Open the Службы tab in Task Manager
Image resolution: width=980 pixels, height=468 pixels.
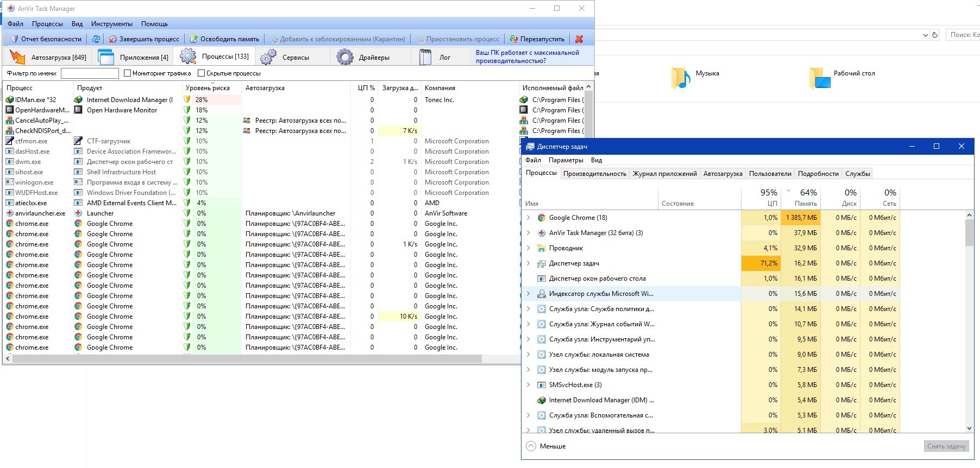pos(858,174)
